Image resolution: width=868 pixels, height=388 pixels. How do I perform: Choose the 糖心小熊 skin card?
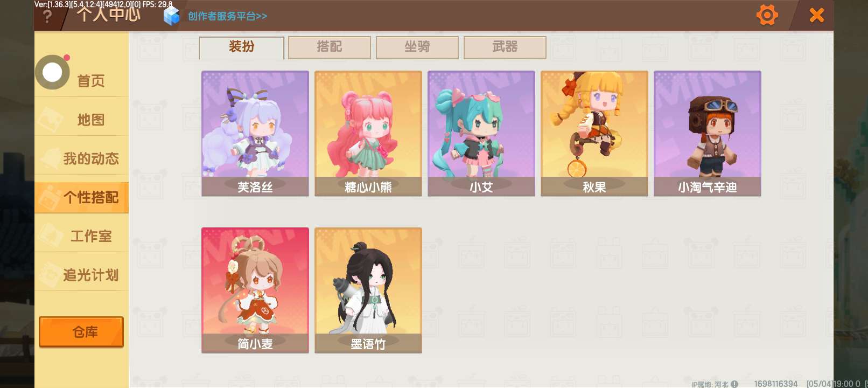coord(368,134)
